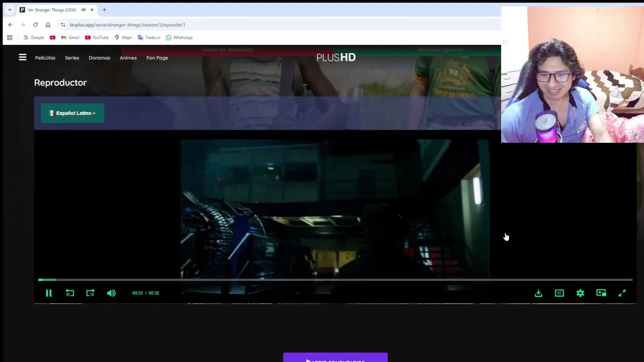Open the YouTube labeled bookmark
Screen dimensions: 644x362
[97, 38]
